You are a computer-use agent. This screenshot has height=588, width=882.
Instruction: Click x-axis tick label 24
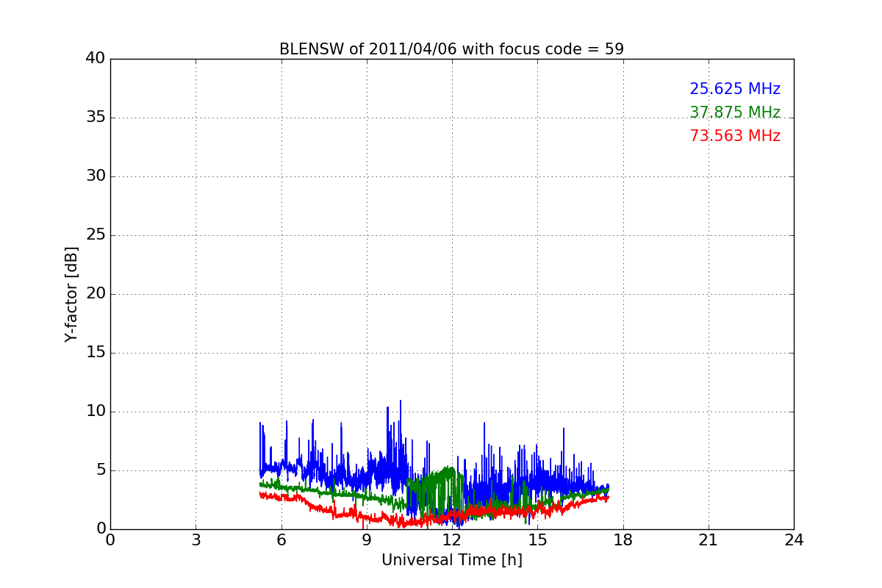pyautogui.click(x=794, y=540)
